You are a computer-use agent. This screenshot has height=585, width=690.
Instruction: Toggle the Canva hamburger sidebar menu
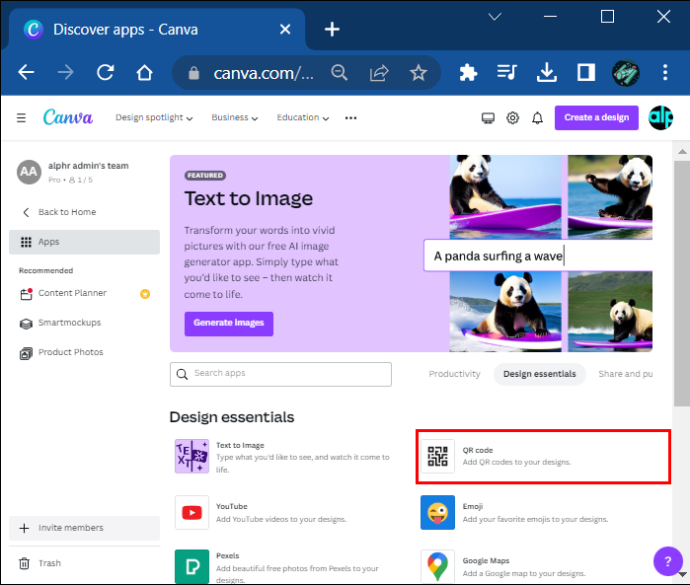coord(21,118)
